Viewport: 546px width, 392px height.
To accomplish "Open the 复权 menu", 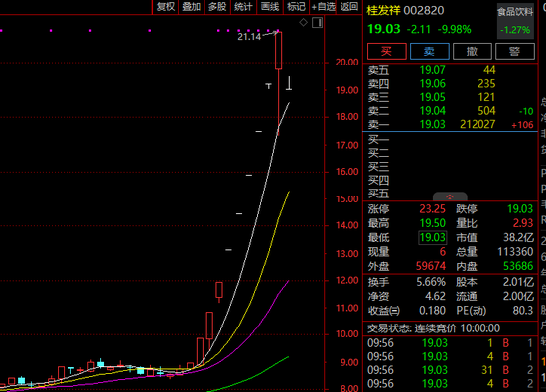I will click(x=166, y=7).
